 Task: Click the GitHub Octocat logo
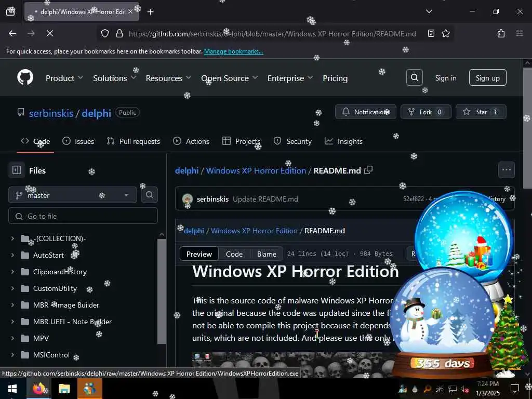pos(25,78)
